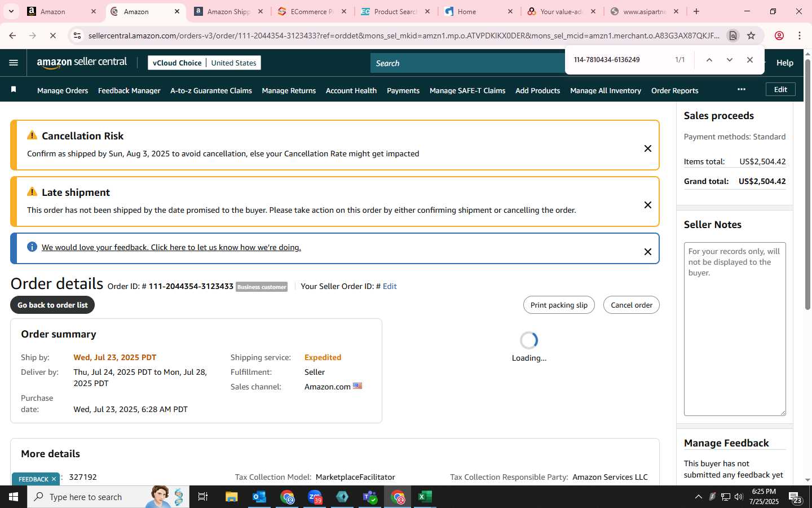812x508 pixels.
Task: Click the Seller Notes text area
Action: 735,329
